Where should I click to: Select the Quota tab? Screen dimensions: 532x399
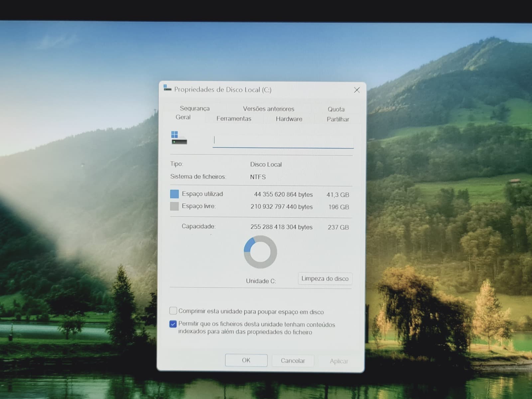336,109
